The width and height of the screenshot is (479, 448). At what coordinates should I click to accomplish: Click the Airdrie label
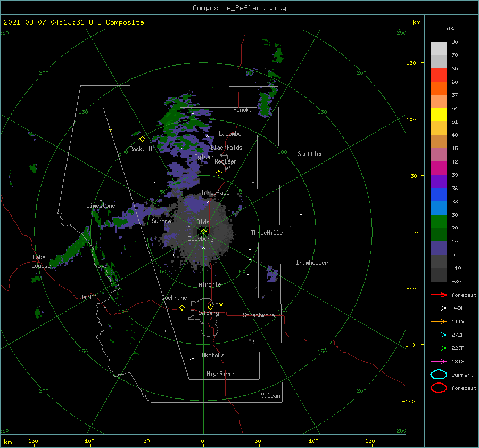click(x=210, y=284)
